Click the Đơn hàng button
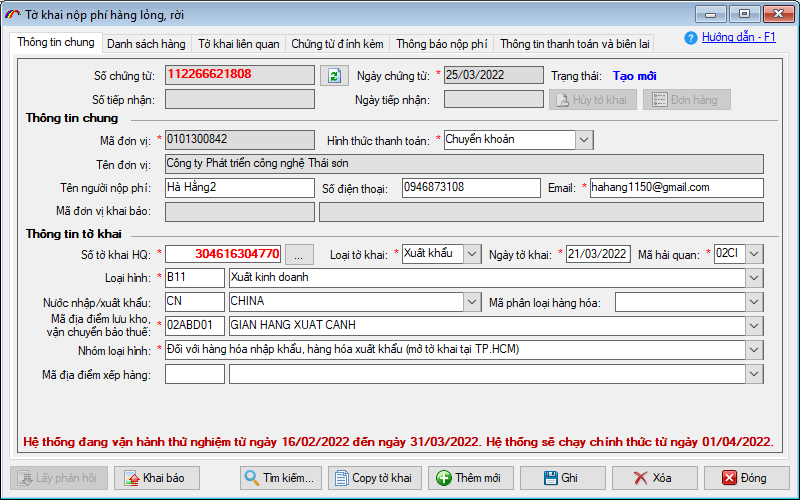Image resolution: width=800 pixels, height=500 pixels. tap(687, 100)
